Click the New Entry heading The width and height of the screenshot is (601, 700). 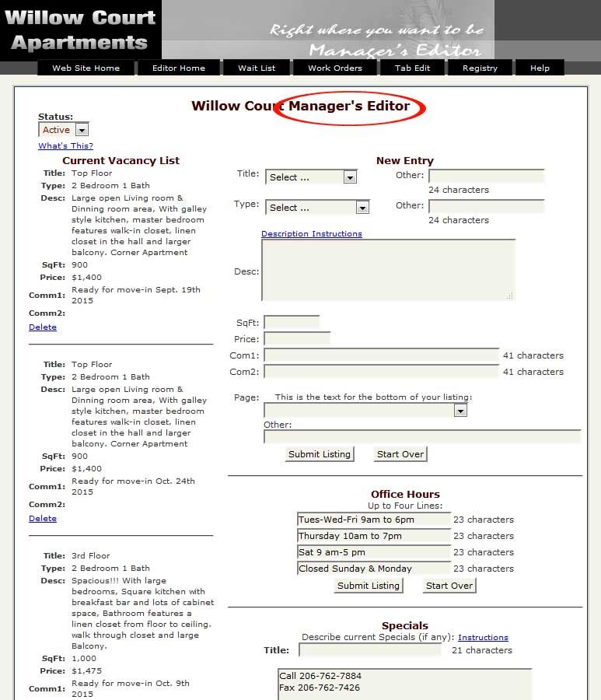(404, 160)
